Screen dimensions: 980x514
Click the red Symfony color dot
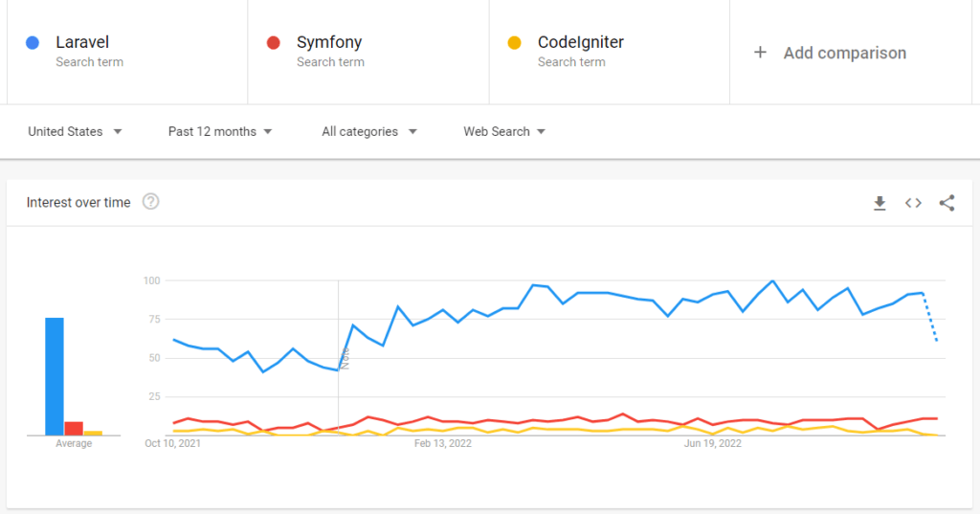click(x=274, y=43)
